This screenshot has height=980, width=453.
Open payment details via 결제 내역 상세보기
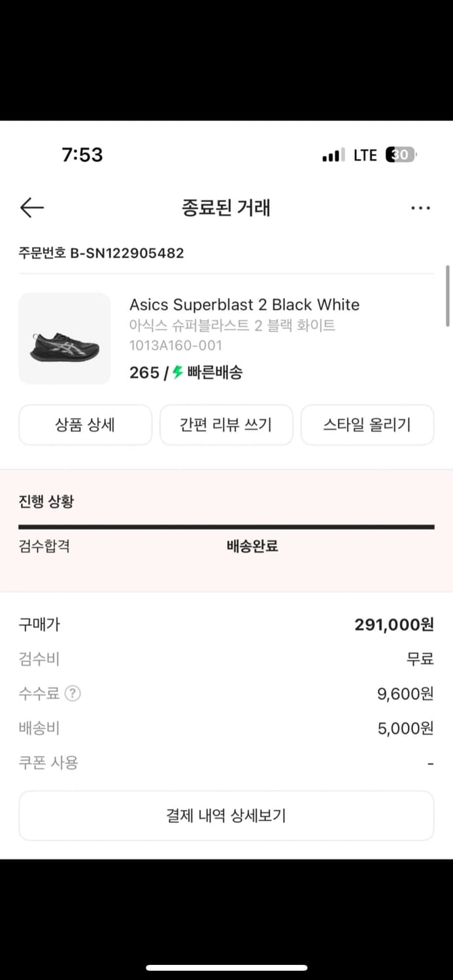tap(226, 815)
